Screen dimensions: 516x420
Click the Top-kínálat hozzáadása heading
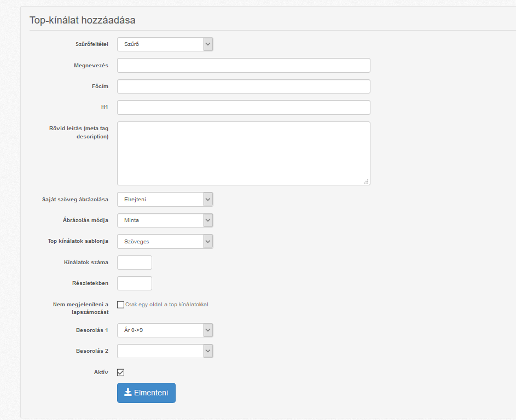[83, 20]
